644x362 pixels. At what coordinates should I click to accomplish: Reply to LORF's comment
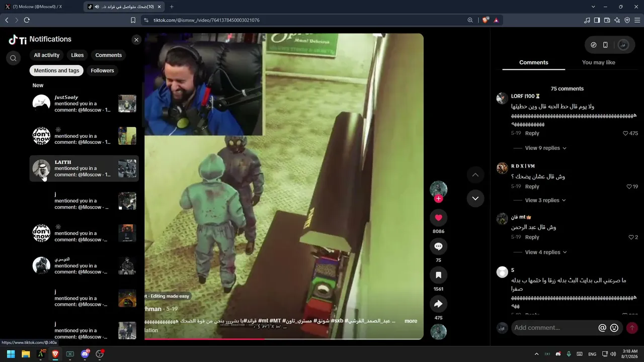click(532, 133)
